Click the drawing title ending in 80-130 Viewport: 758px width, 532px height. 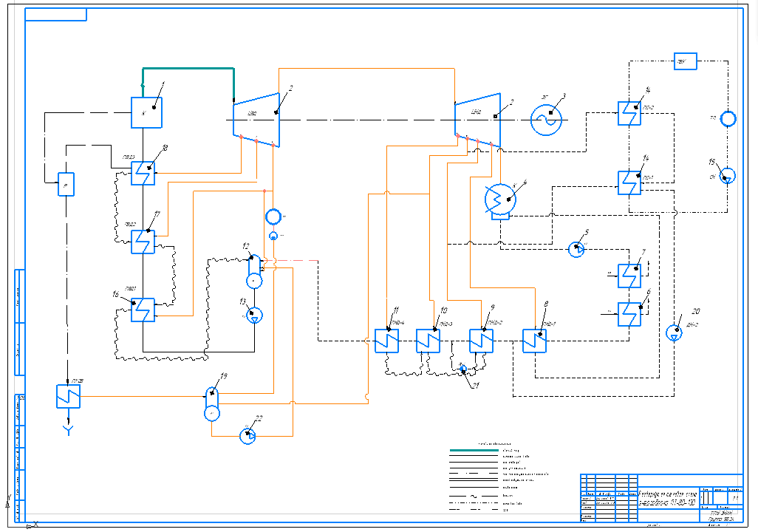pos(668,499)
